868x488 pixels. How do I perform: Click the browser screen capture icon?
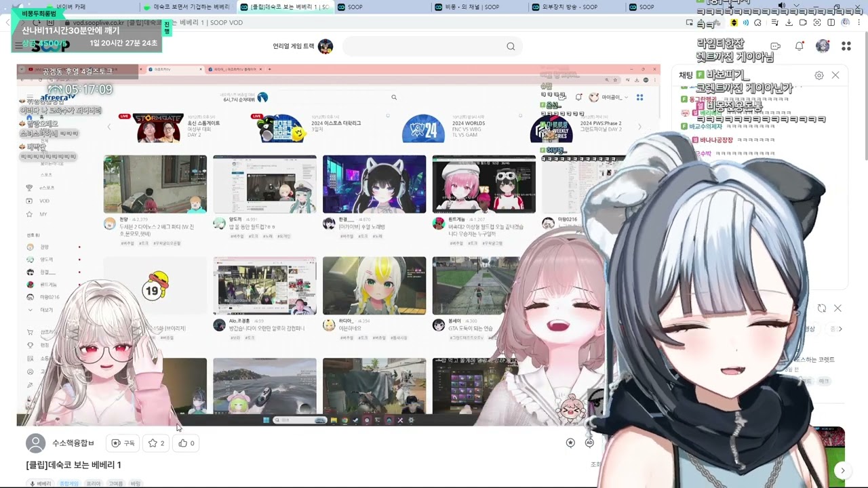tap(817, 22)
